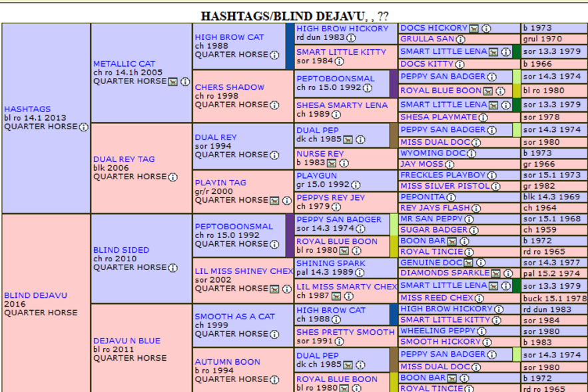Open the BLIND SIDED link
Viewport: 588px width, 392px height.
[x=121, y=250]
